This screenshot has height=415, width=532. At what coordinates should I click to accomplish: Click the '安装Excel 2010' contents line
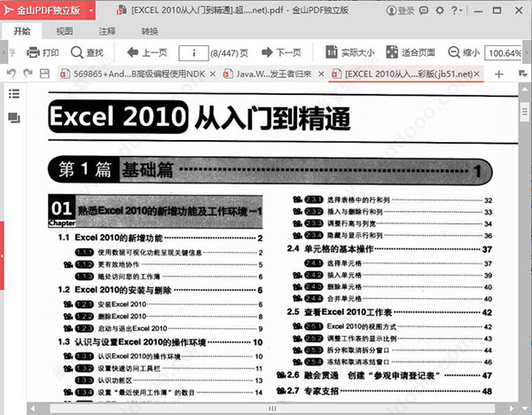[163, 304]
